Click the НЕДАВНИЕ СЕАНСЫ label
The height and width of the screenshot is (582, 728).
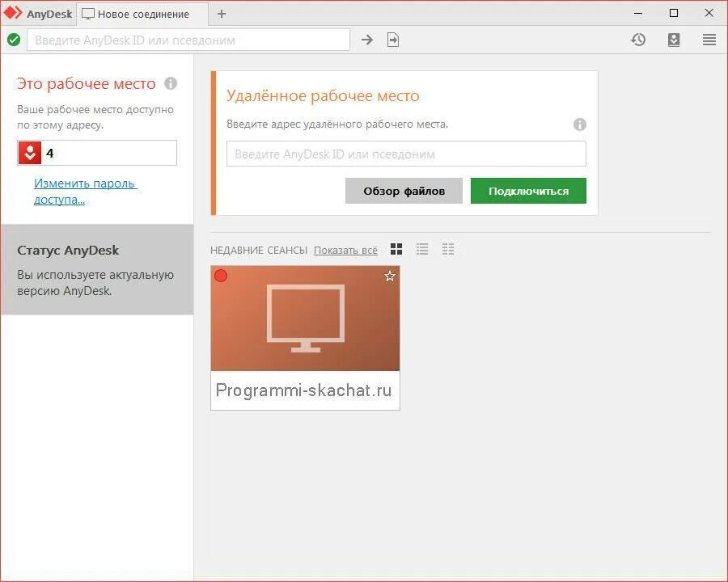(x=259, y=250)
